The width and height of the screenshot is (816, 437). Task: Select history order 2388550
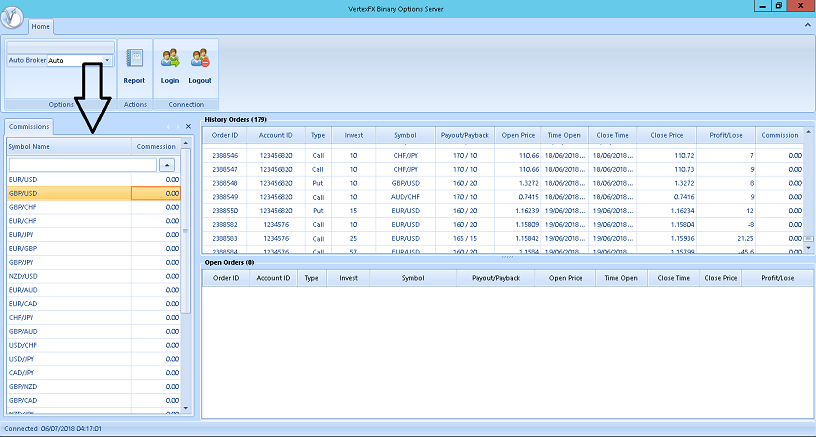pyautogui.click(x=503, y=211)
